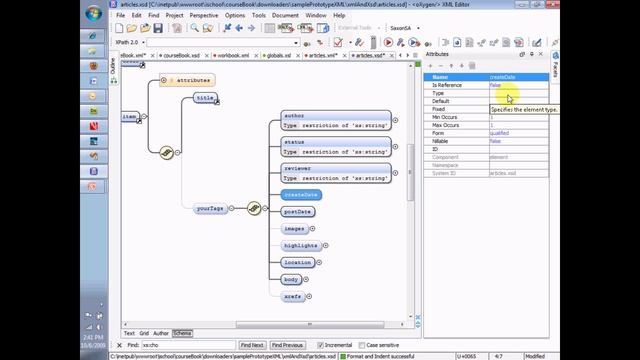Expand the reviewer element node
The width and height of the screenshot is (640, 360).
[395, 173]
